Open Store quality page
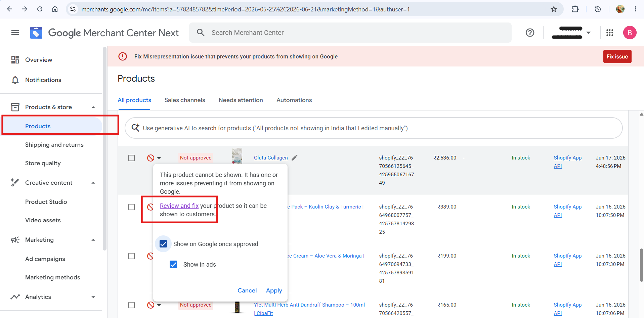Viewport: 644px width, 318px height. point(43,163)
